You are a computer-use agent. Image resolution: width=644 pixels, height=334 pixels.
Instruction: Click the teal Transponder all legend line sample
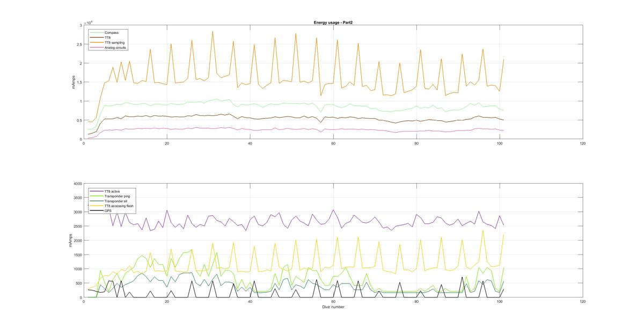97,201
